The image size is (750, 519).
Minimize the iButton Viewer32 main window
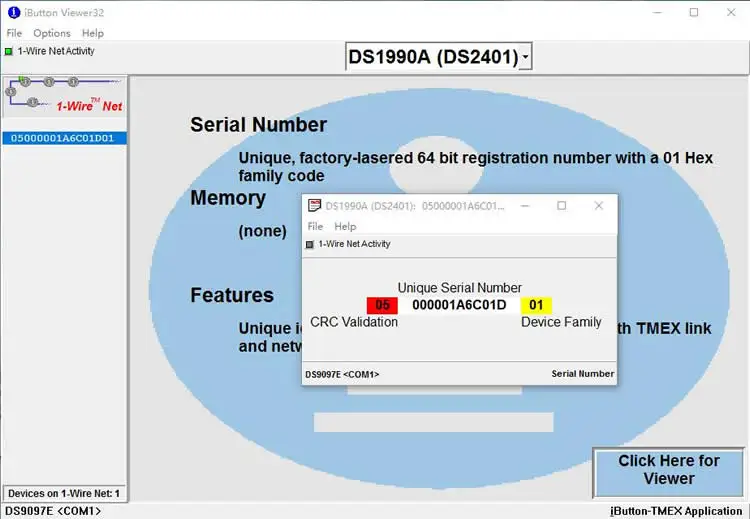(x=658, y=12)
